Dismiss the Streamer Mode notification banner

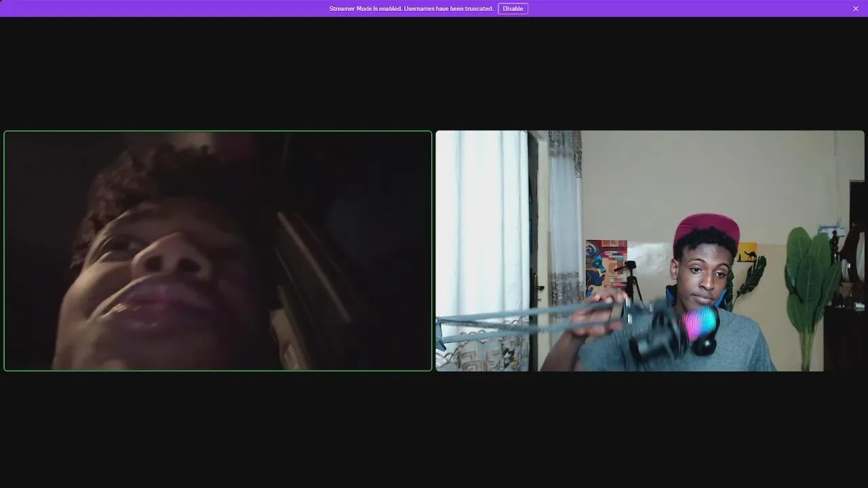(856, 9)
